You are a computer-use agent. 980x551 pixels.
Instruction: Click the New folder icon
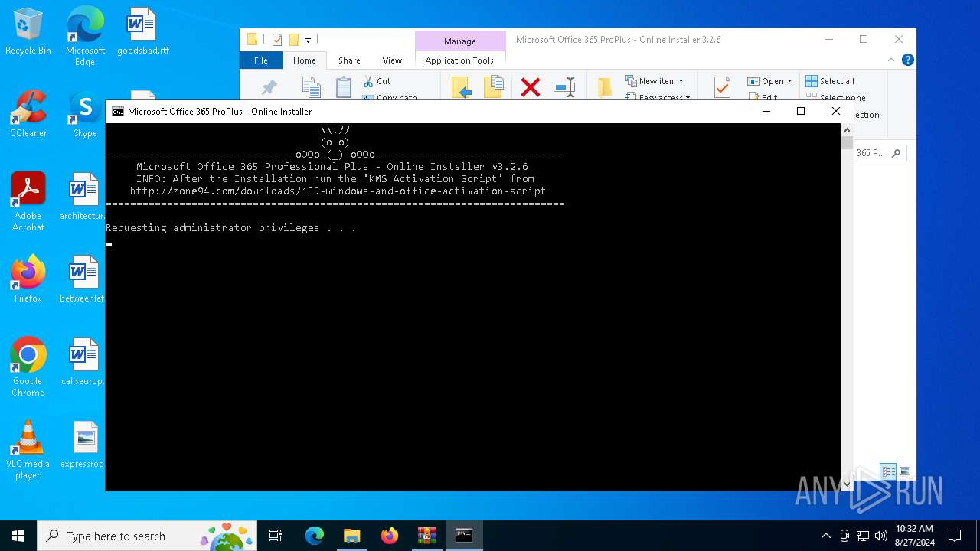(x=605, y=88)
